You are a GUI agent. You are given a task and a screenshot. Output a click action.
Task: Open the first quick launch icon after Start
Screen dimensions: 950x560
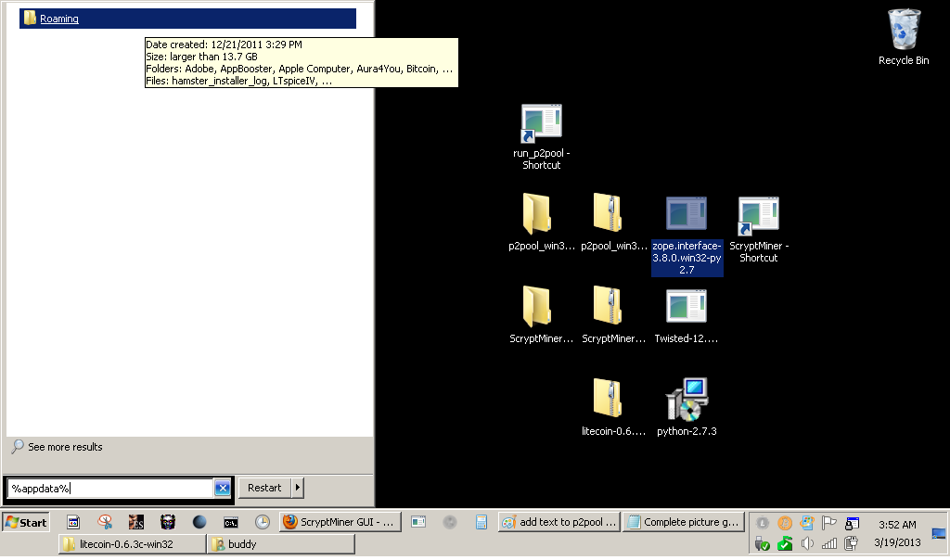tap(73, 522)
